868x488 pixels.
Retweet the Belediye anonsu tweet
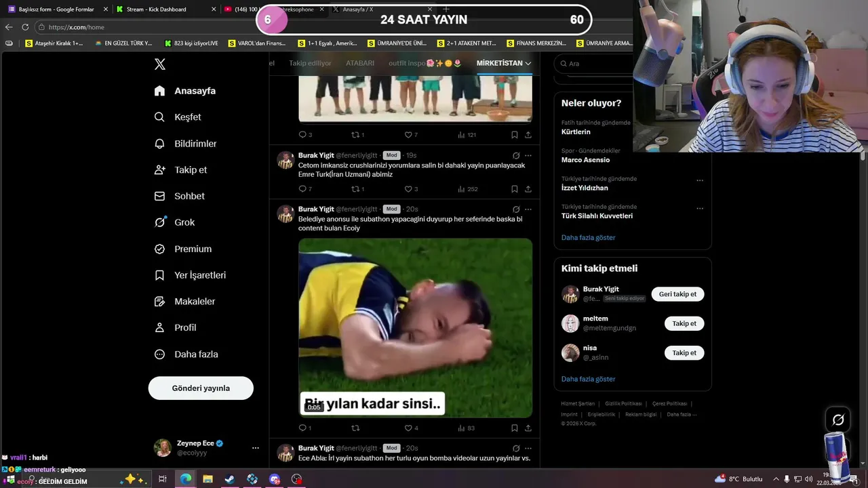(x=355, y=428)
